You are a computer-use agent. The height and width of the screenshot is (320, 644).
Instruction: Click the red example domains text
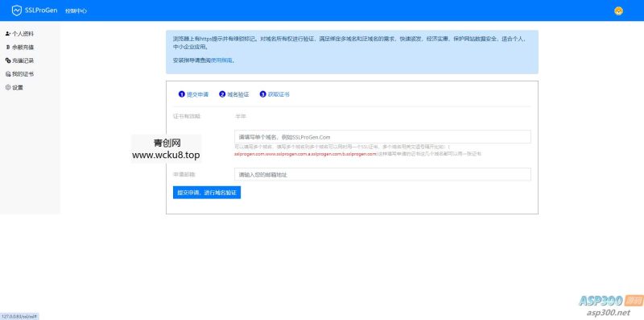point(305,154)
